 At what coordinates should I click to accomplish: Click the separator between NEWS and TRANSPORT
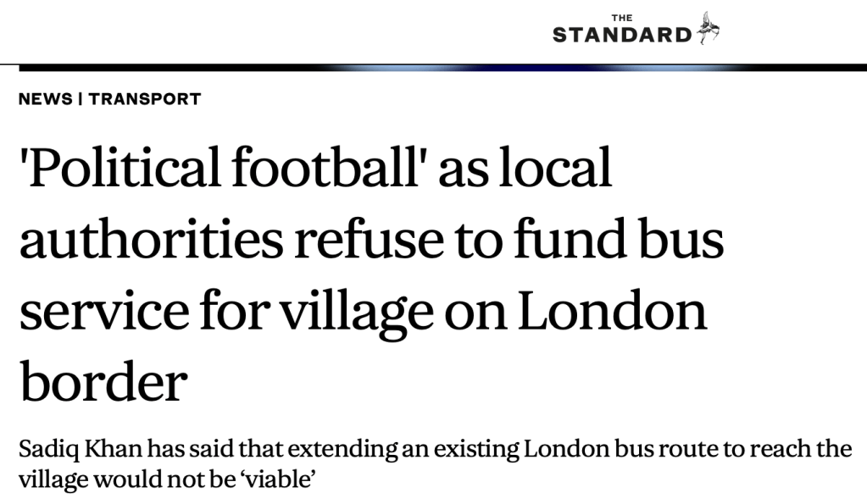pyautogui.click(x=81, y=99)
